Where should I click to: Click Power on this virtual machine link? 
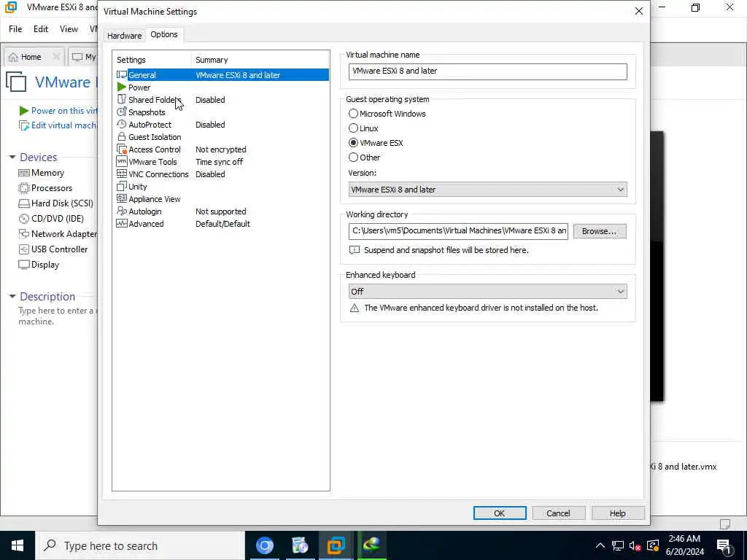[58, 111]
